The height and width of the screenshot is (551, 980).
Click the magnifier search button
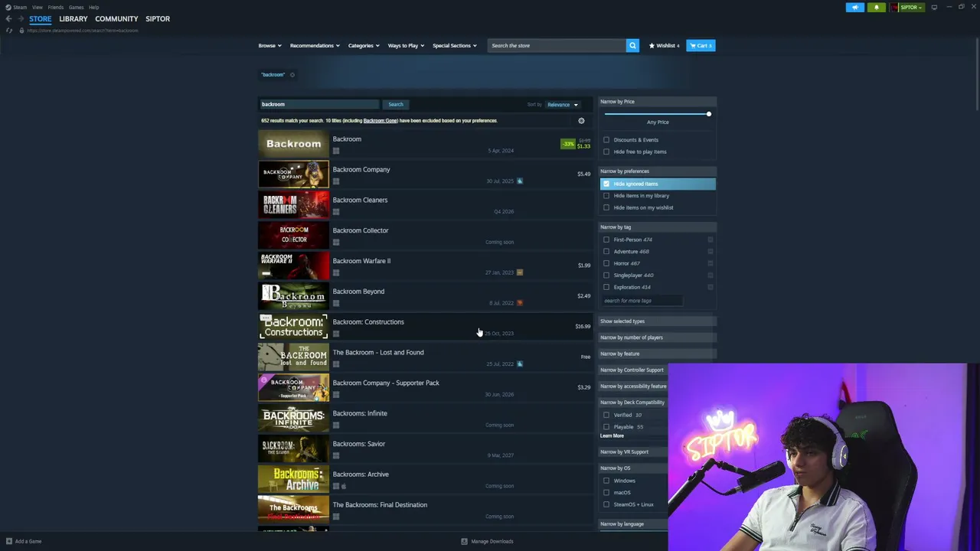click(632, 45)
